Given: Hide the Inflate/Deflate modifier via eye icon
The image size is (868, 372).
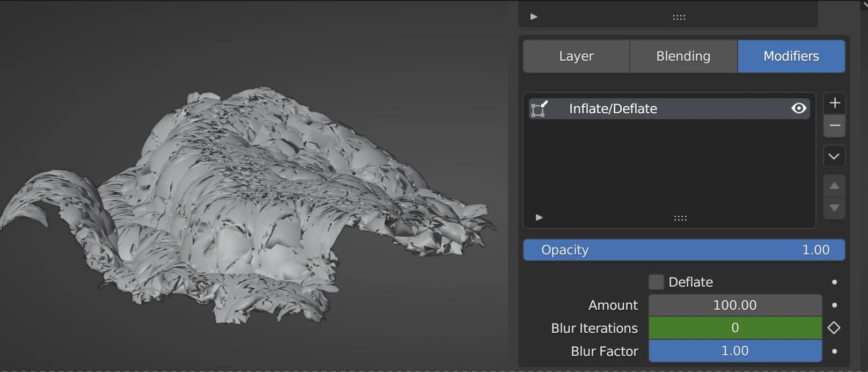Looking at the screenshot, I should pyautogui.click(x=798, y=108).
